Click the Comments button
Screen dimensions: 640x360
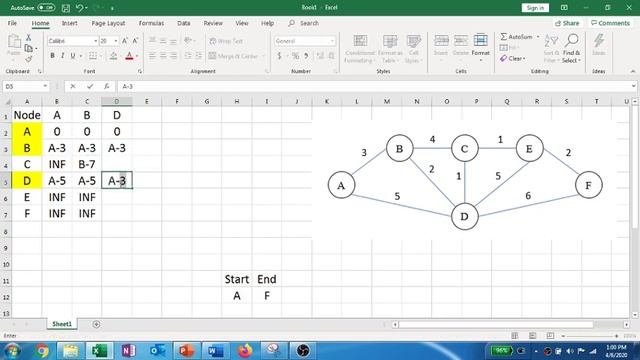(x=610, y=23)
